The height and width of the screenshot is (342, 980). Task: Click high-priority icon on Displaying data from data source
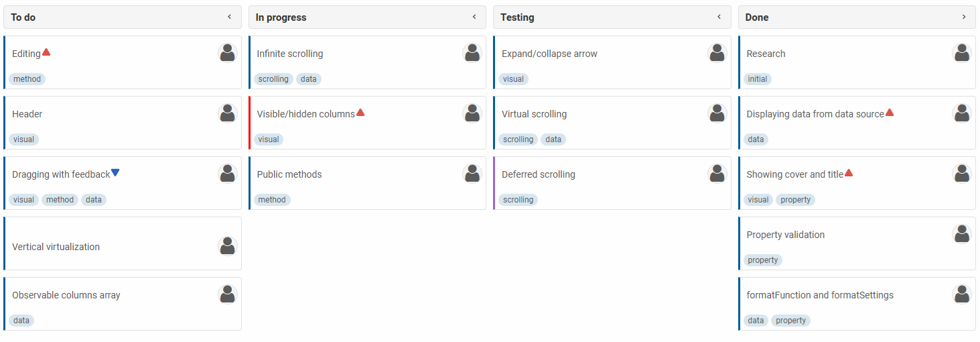pyautogui.click(x=890, y=113)
